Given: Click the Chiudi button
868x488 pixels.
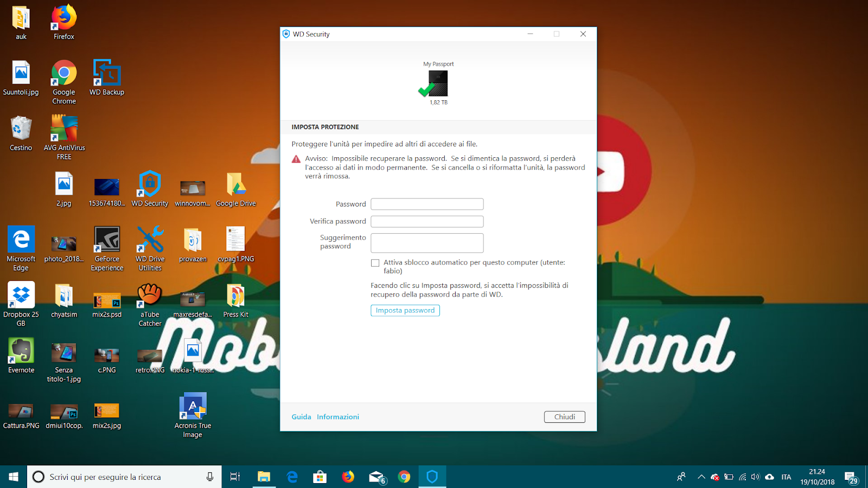Looking at the screenshot, I should click(x=565, y=417).
